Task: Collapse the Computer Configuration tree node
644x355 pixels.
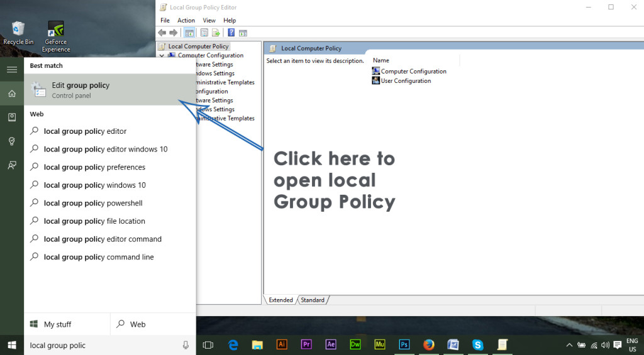Action: [162, 55]
